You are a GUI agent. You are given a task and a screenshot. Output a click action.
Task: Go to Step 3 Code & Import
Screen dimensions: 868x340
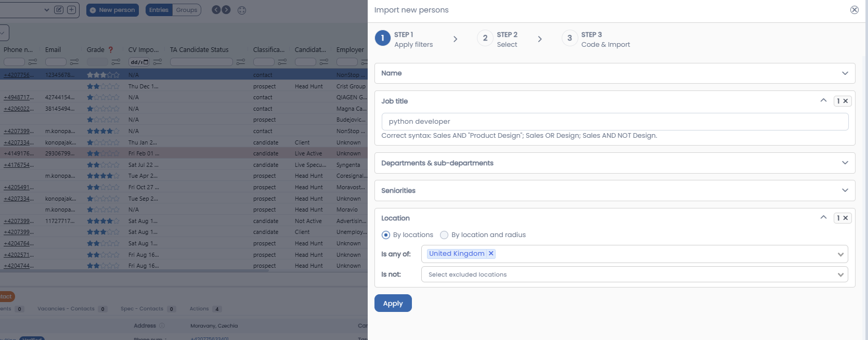pos(596,39)
